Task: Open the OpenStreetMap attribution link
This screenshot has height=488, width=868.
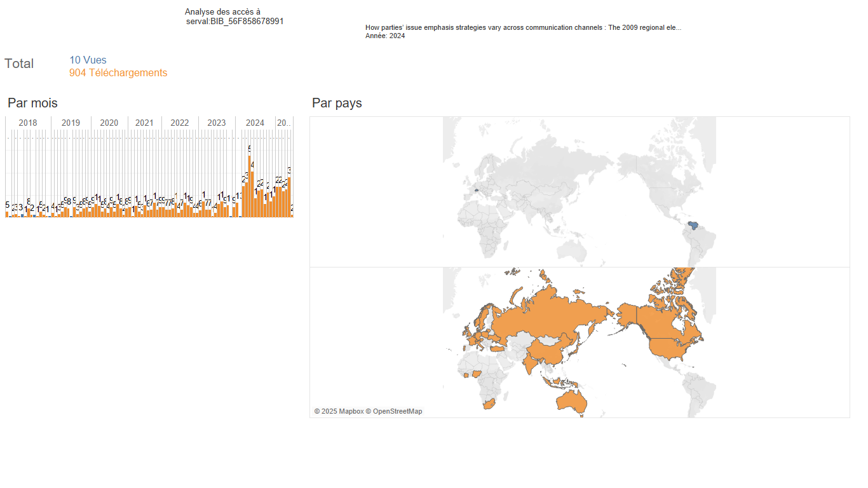Action: tap(394, 411)
